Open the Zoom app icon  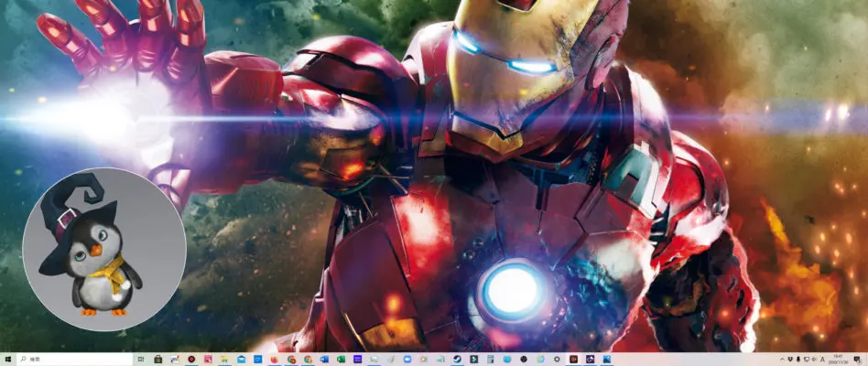coord(407,360)
